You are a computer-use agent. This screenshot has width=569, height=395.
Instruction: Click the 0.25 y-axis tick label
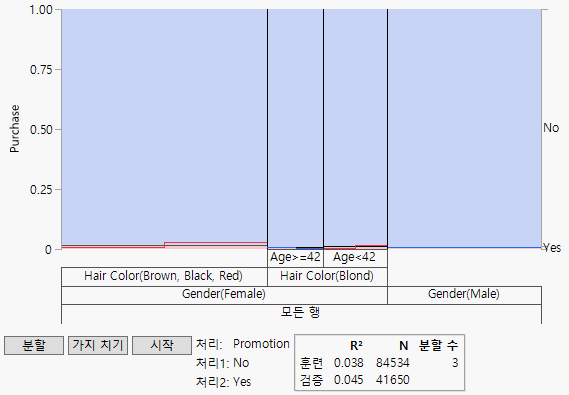coord(41,190)
